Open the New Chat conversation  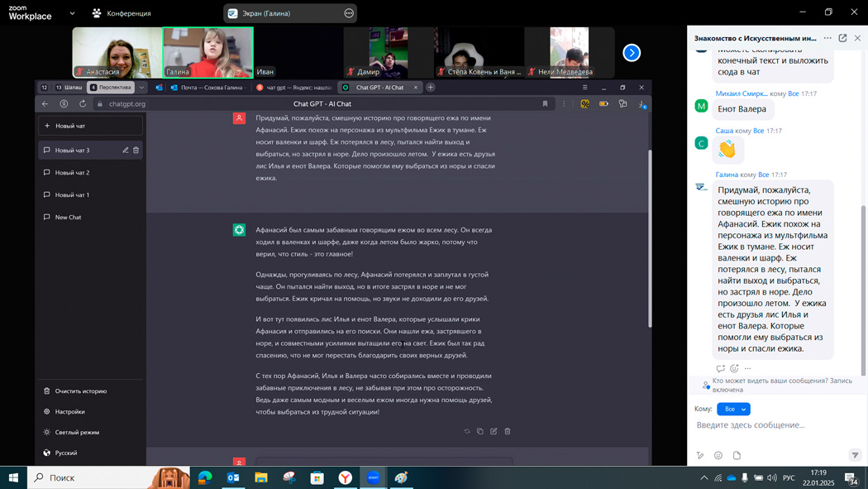tap(90, 217)
